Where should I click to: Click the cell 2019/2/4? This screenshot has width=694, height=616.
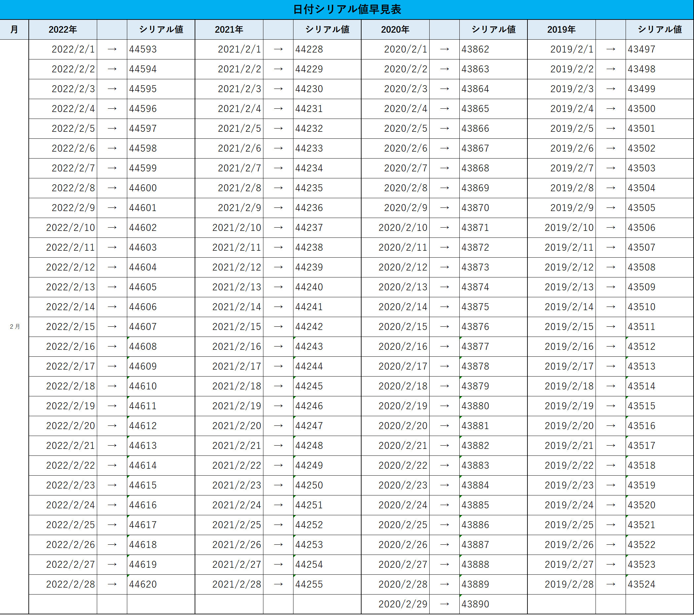click(561, 109)
